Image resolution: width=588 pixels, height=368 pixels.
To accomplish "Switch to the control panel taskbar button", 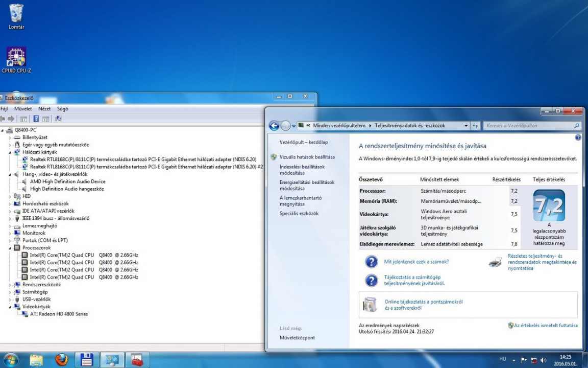I will [x=112, y=360].
